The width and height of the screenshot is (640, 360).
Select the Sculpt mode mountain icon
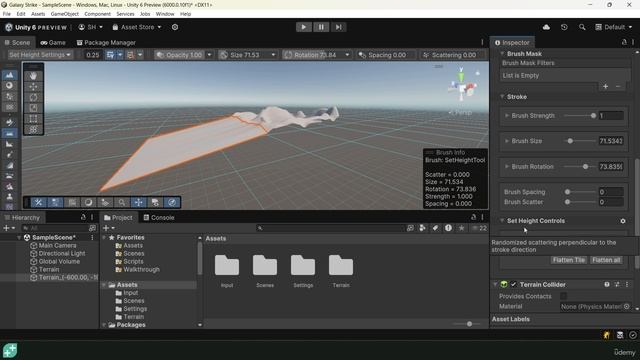point(9,75)
